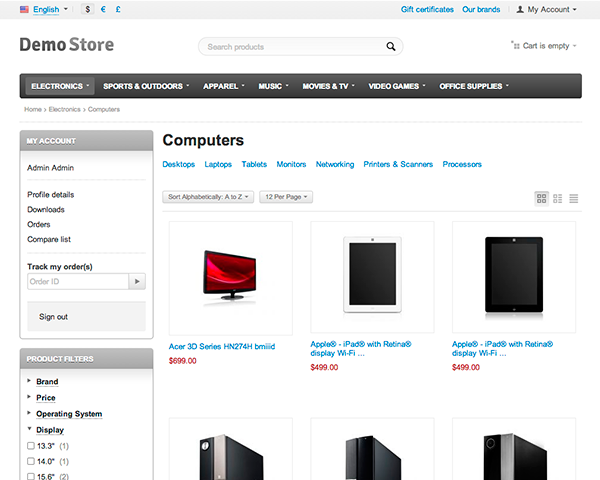Screen dimensions: 600x480
Task: Go to Printers & Scanners subcategory
Action: pyautogui.click(x=398, y=164)
